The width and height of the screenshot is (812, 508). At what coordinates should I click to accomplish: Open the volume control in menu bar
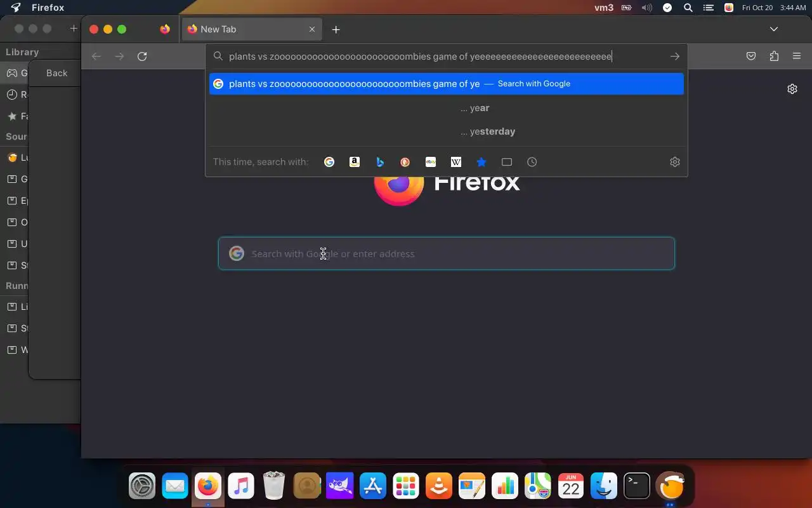(x=646, y=8)
